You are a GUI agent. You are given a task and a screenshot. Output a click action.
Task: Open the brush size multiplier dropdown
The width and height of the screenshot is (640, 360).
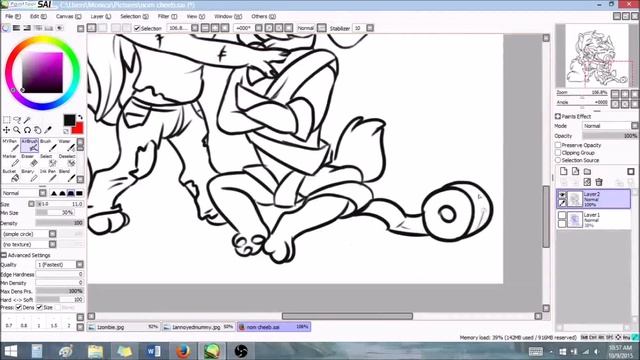[x=31, y=204]
